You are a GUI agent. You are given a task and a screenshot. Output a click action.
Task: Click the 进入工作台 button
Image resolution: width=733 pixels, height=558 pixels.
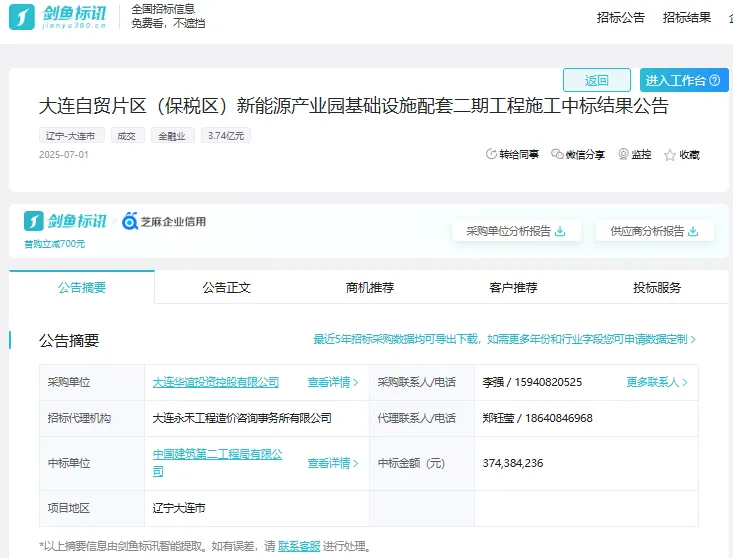686,80
